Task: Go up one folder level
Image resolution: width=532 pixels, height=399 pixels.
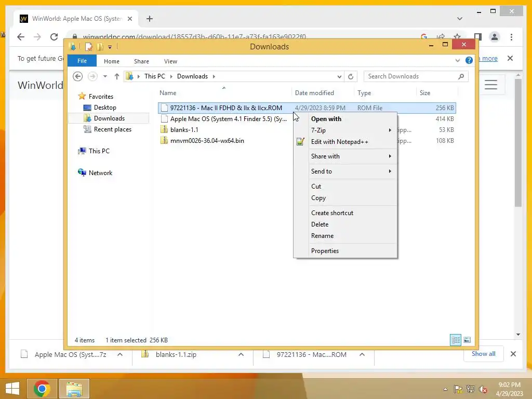Action: [x=117, y=76]
